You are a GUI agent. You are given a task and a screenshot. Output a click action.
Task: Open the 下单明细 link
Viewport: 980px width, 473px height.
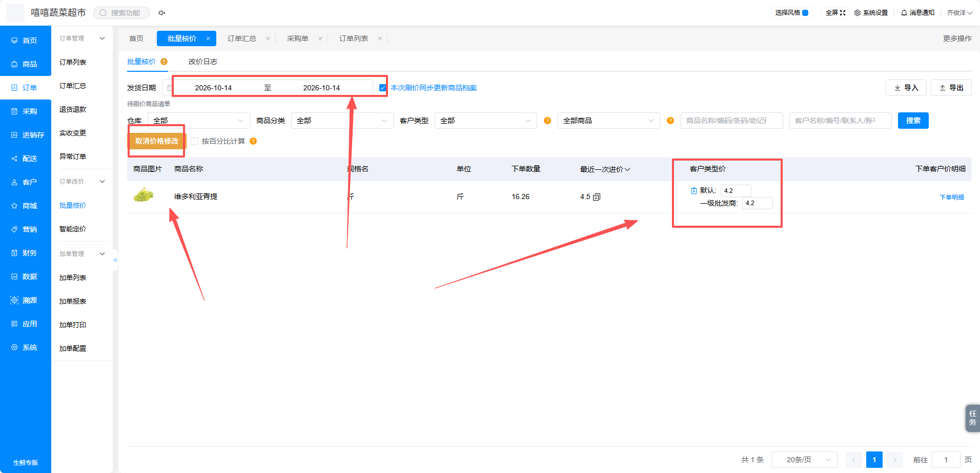[x=952, y=197]
